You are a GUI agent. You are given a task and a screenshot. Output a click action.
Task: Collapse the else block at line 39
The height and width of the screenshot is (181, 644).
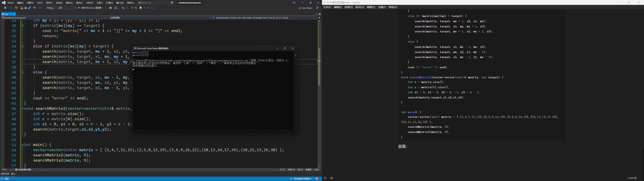coord(22,72)
